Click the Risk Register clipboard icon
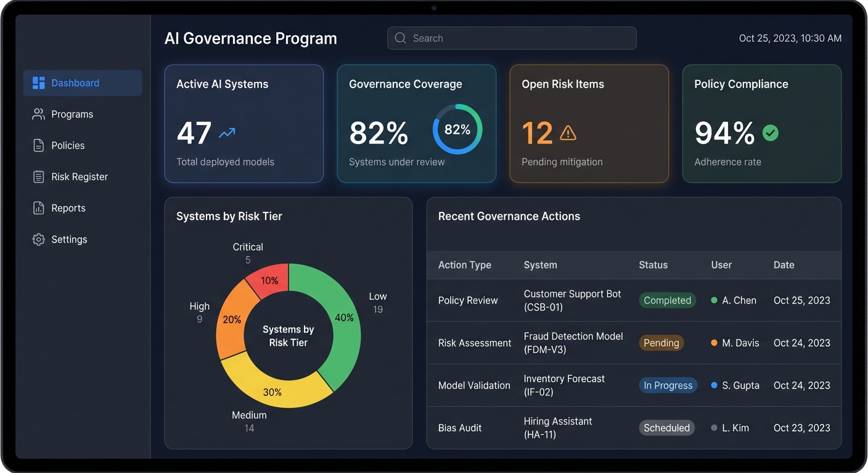Screen dimensions: 868x473 [38, 177]
